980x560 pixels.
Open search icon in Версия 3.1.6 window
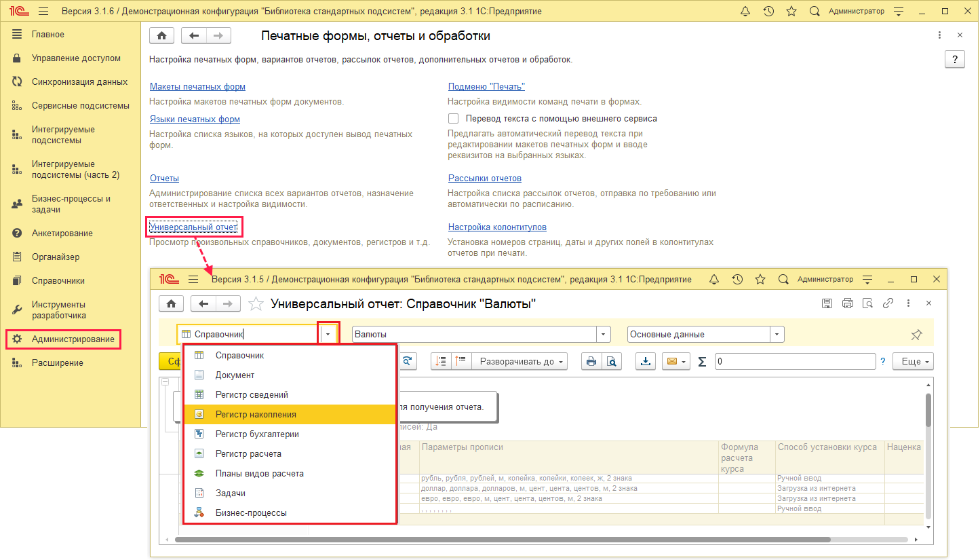(815, 12)
